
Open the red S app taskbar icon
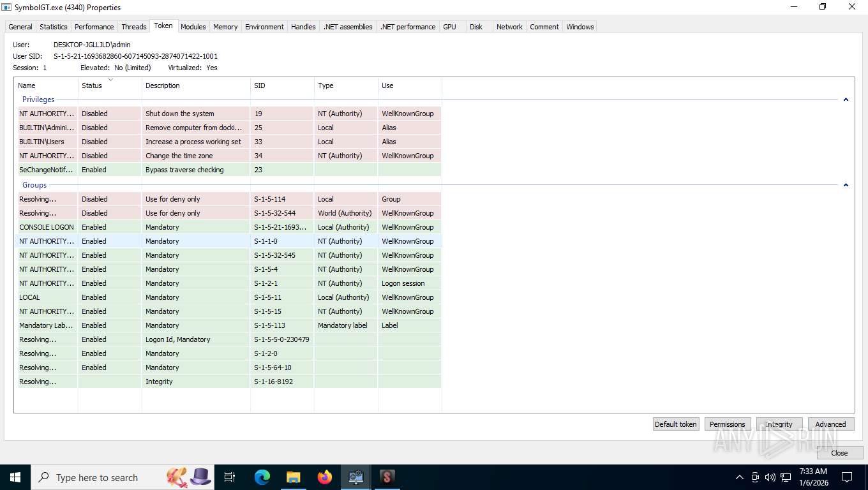coord(387,477)
